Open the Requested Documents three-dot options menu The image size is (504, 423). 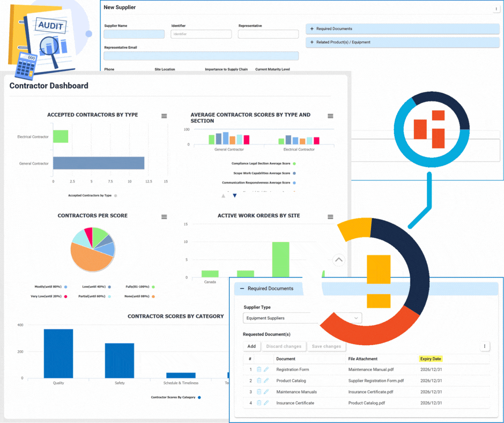(x=485, y=346)
